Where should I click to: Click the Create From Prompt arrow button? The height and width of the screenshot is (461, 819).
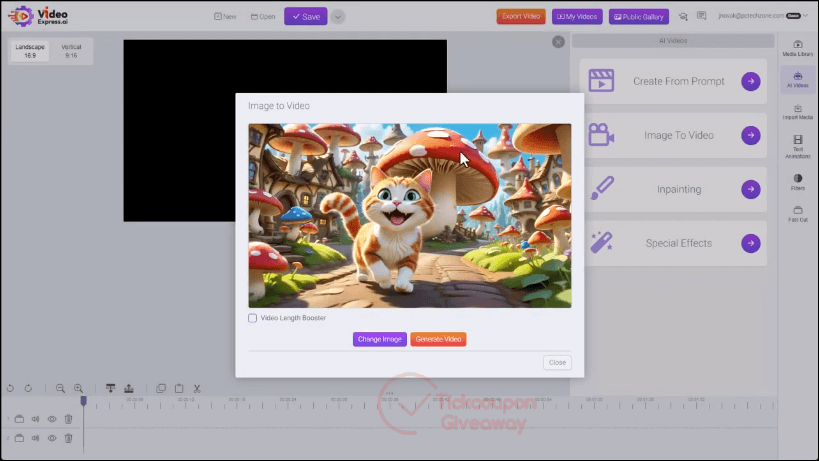[751, 81]
